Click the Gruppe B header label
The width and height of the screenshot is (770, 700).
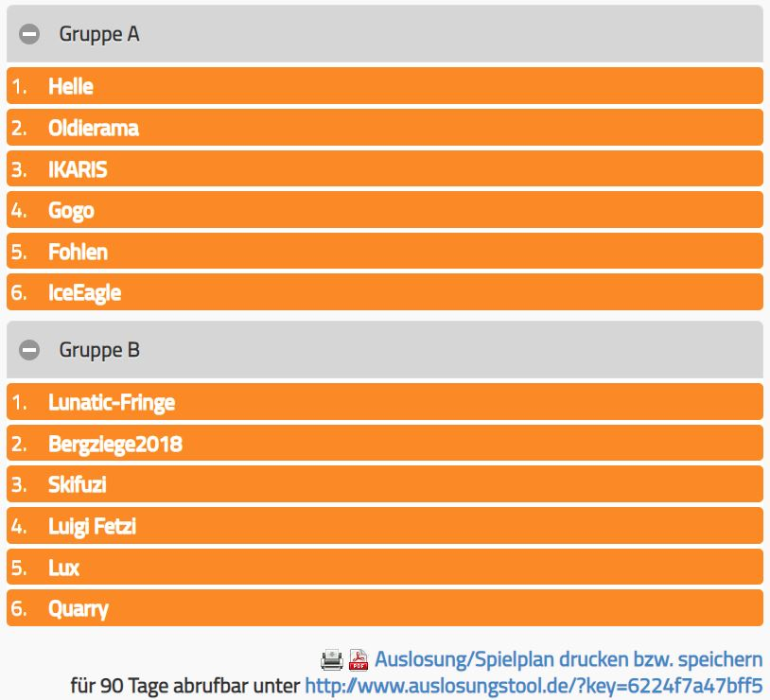(x=99, y=350)
